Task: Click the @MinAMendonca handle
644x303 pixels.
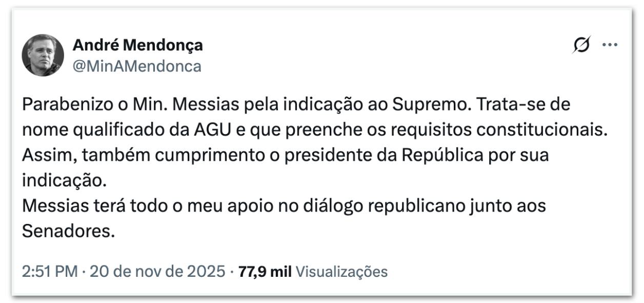Action: pyautogui.click(x=137, y=66)
